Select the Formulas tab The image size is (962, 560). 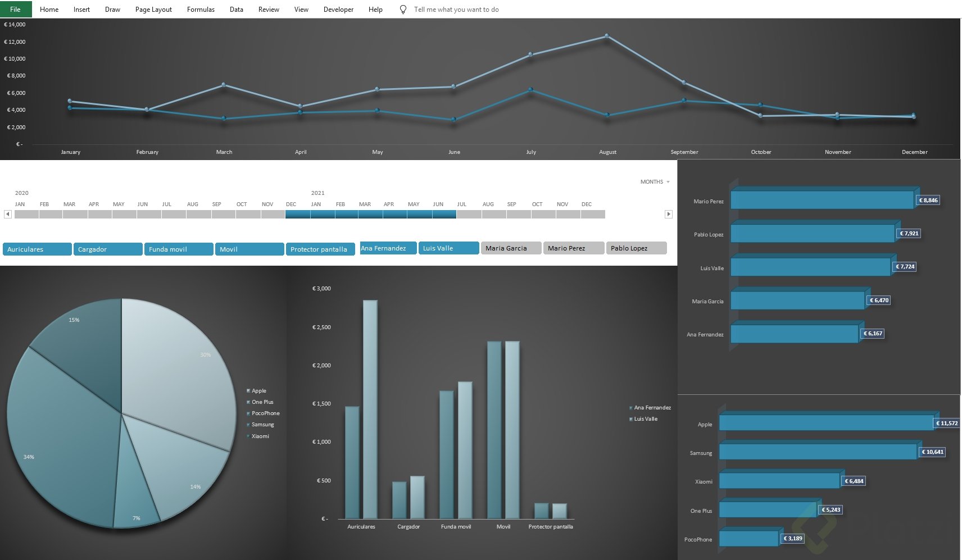pos(201,10)
